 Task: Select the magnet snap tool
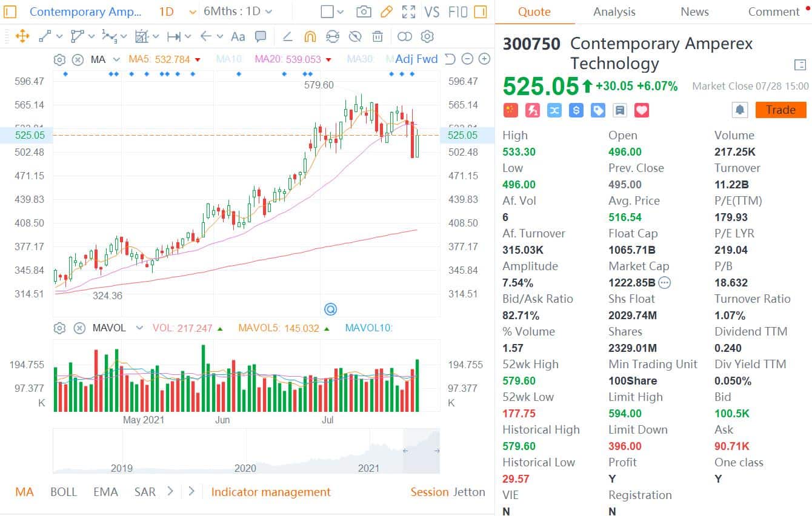(310, 37)
